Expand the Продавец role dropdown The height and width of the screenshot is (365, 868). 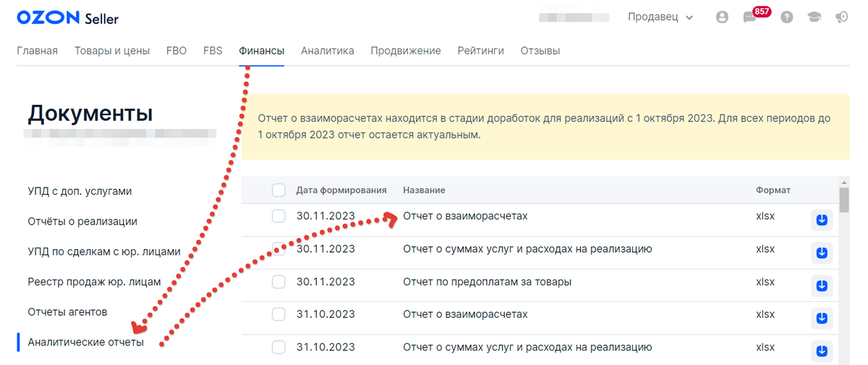pyautogui.click(x=660, y=17)
